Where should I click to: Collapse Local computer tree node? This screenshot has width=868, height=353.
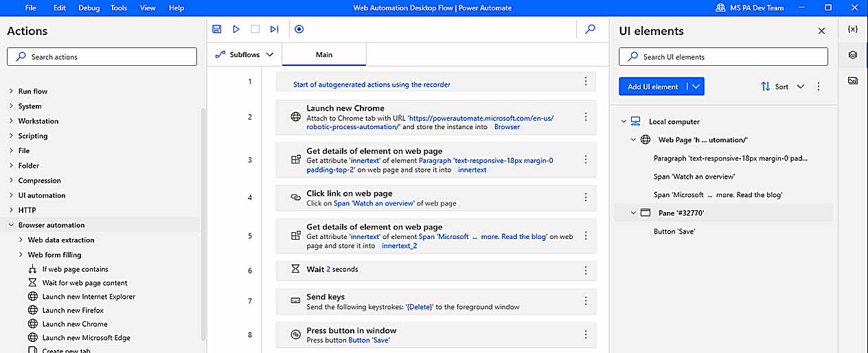(x=624, y=122)
